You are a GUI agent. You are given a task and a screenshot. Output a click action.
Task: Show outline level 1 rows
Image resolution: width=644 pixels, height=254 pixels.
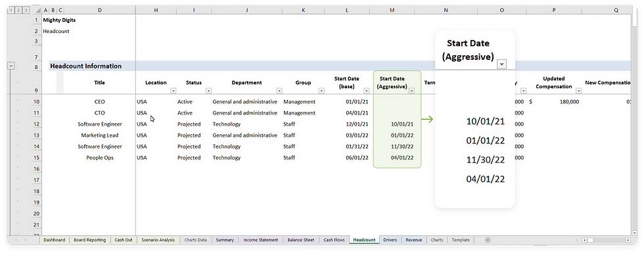[11, 11]
